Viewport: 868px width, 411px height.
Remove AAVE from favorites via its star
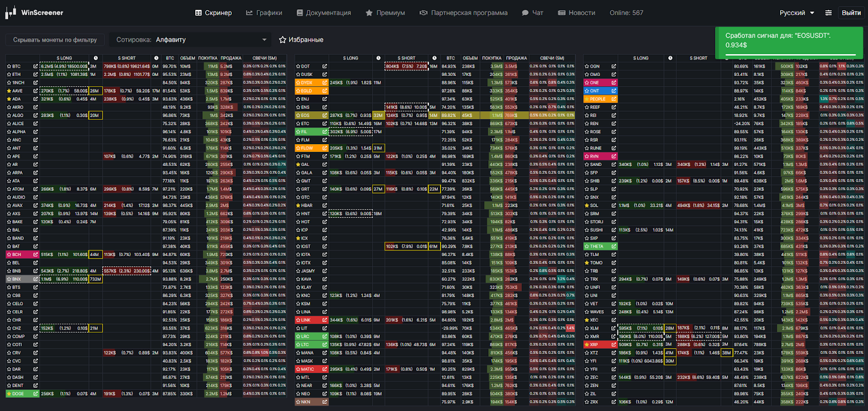point(9,91)
